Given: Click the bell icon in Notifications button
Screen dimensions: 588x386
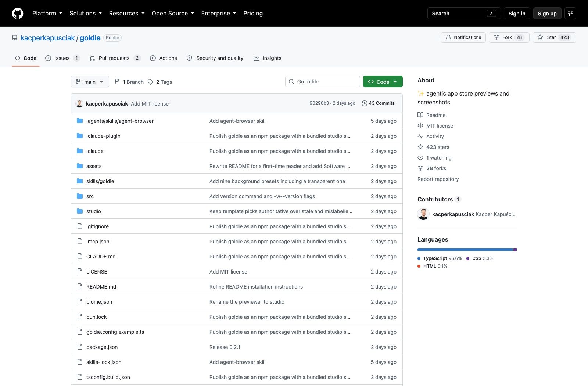Looking at the screenshot, I should pos(448,37).
